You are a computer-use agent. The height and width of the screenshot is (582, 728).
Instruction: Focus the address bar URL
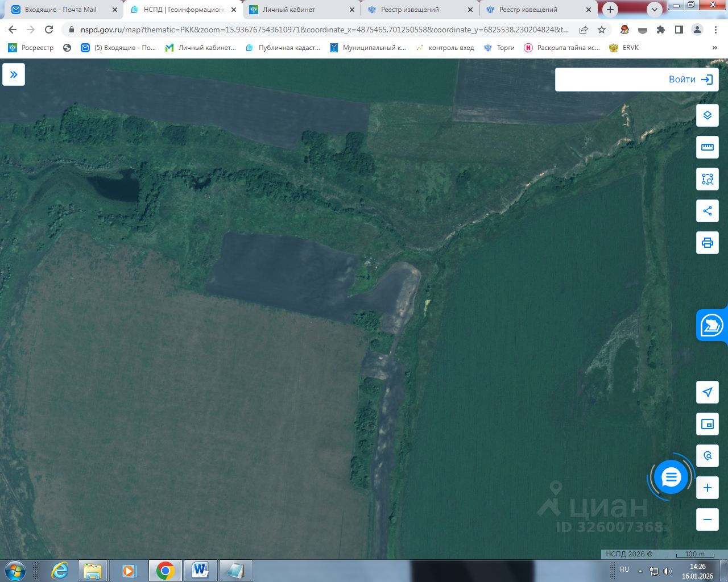click(x=324, y=30)
